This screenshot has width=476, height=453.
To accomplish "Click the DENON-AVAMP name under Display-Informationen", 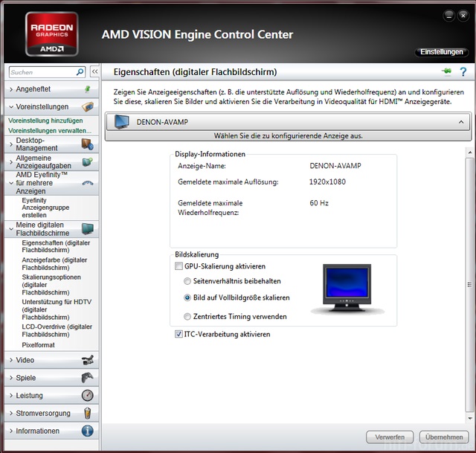I will 335,166.
